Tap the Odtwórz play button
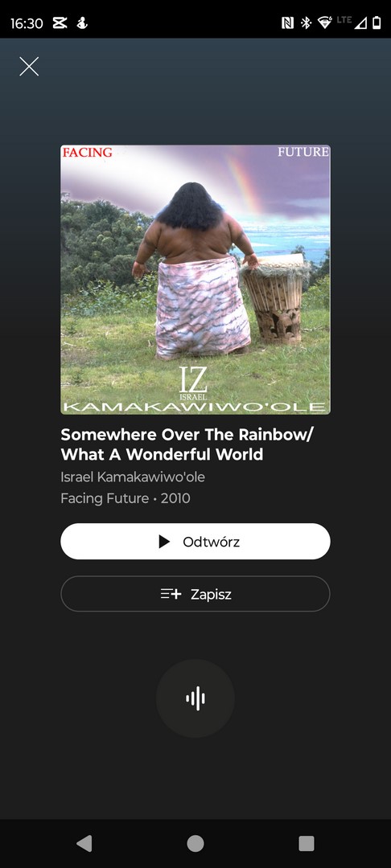Image resolution: width=391 pixels, height=868 pixels. [195, 542]
